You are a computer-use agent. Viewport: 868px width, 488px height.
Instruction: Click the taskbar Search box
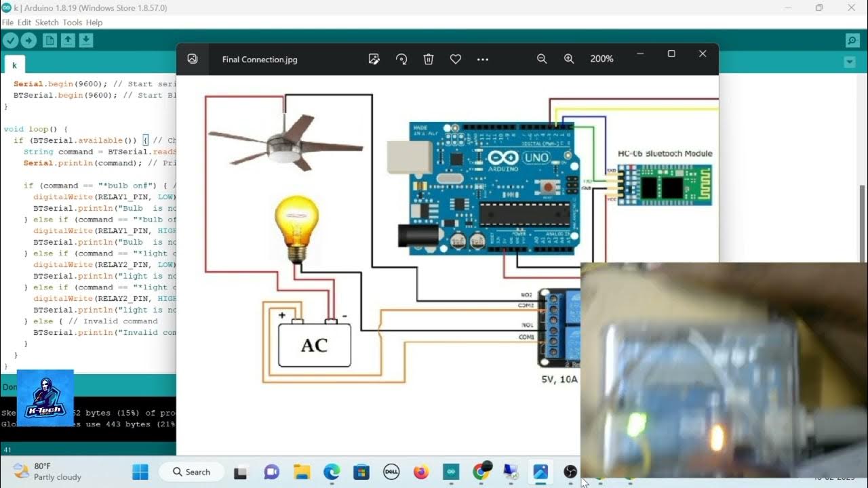coord(191,472)
